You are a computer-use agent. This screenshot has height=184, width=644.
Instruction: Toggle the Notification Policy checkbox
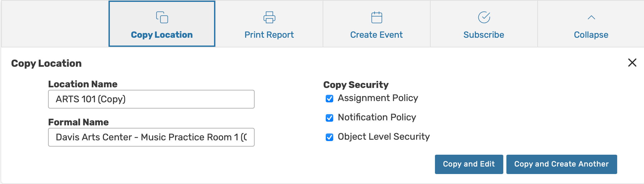pos(329,118)
